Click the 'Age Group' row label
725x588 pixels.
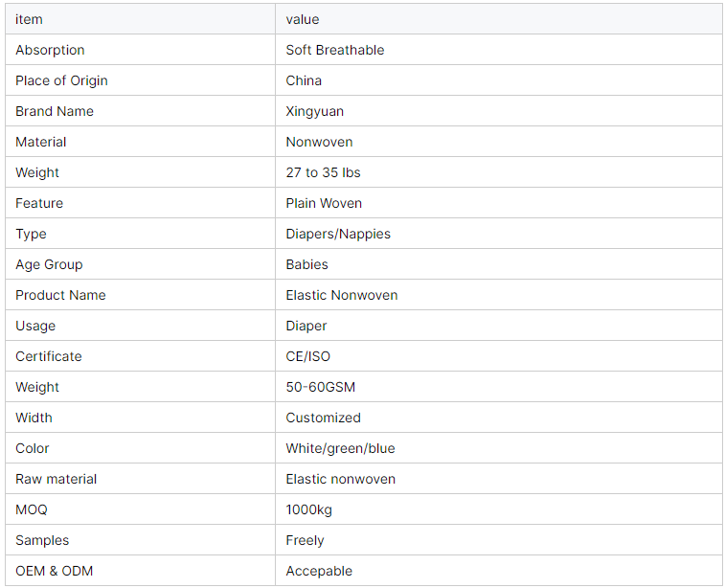pyautogui.click(x=49, y=264)
